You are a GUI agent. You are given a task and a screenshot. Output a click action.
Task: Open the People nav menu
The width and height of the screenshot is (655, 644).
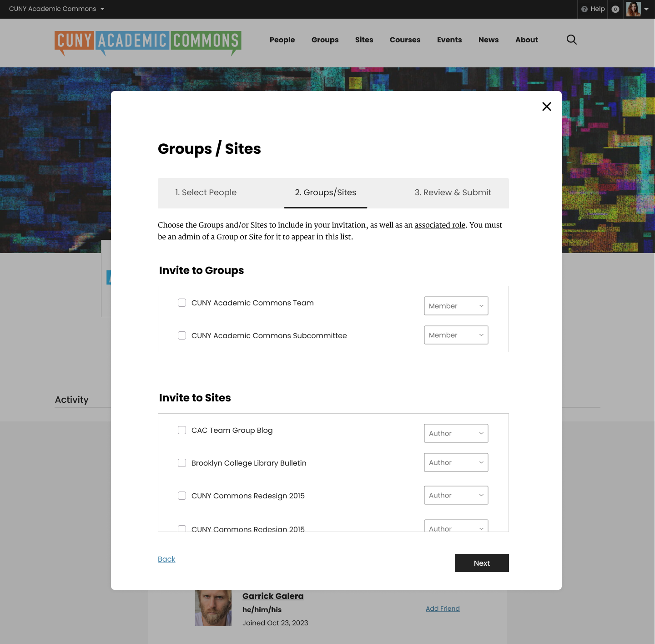click(282, 40)
